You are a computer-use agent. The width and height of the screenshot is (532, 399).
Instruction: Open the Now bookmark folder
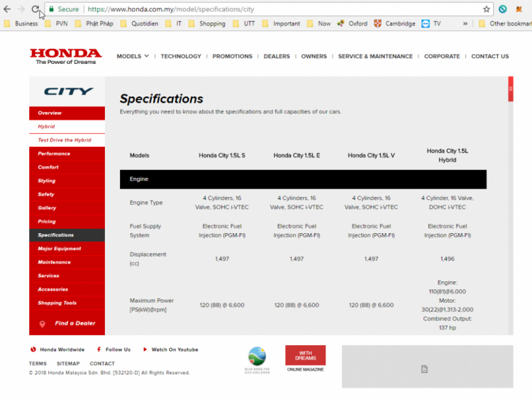point(318,23)
